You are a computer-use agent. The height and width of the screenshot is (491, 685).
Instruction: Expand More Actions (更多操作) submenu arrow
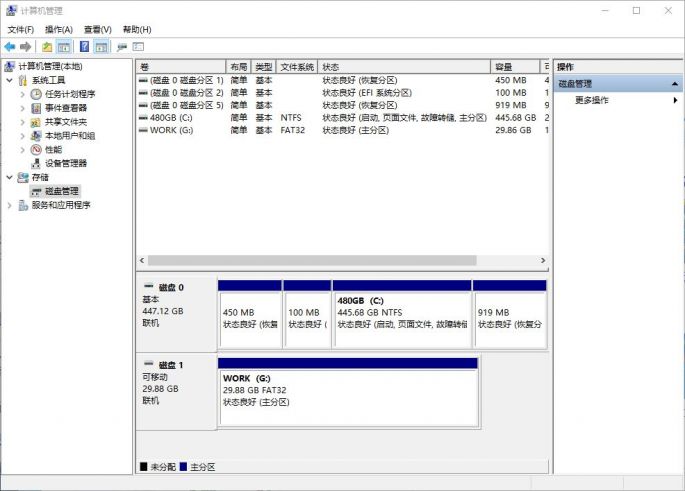(675, 100)
